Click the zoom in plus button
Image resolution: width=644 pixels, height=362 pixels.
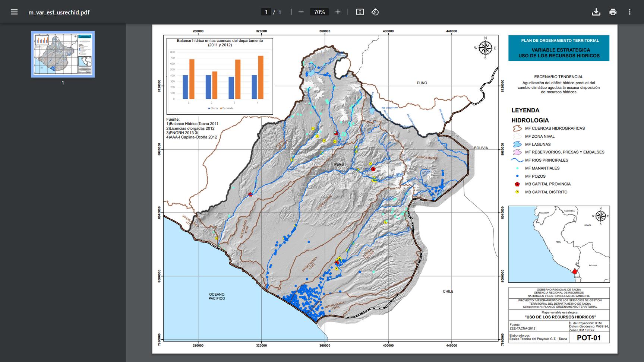click(x=338, y=12)
